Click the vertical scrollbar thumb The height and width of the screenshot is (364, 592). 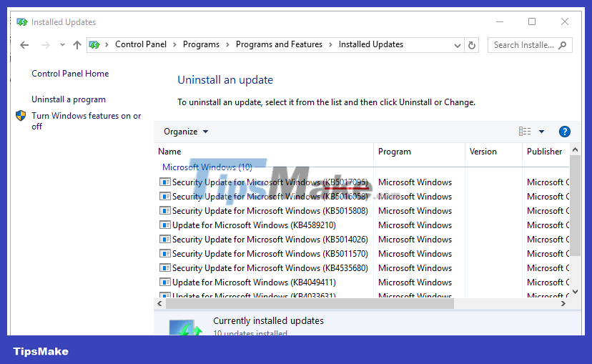pos(575,205)
